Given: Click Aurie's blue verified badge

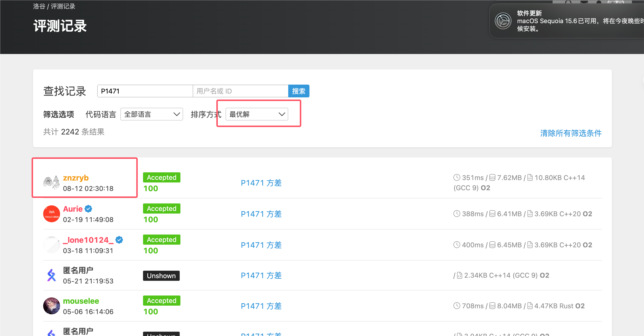Looking at the screenshot, I should coord(88,209).
